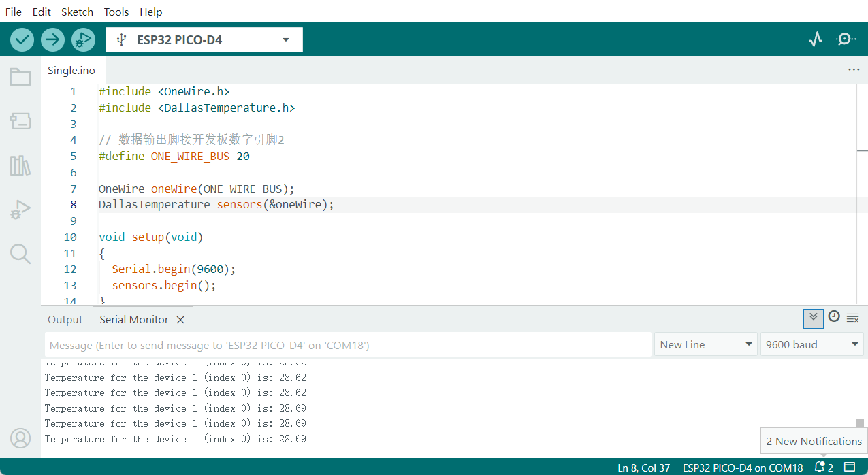Click the Verify sketch checkmark button
The height and width of the screenshot is (475, 868).
(22, 40)
